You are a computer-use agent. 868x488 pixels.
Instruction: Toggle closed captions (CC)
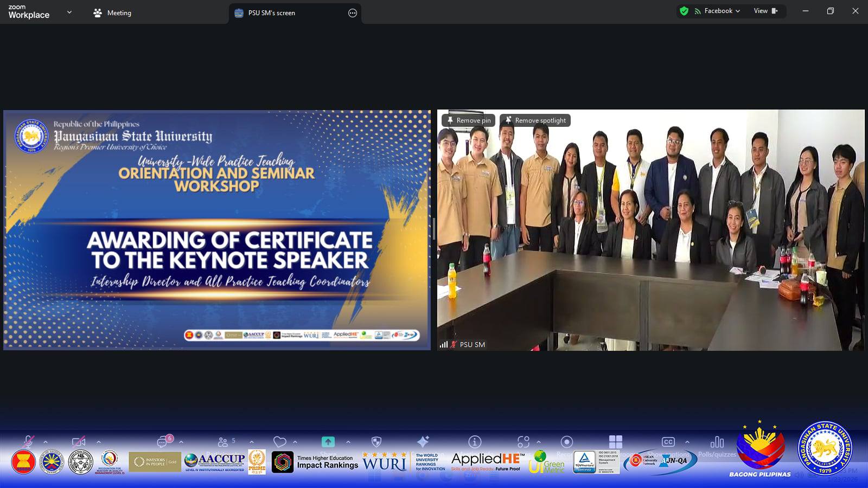click(668, 442)
